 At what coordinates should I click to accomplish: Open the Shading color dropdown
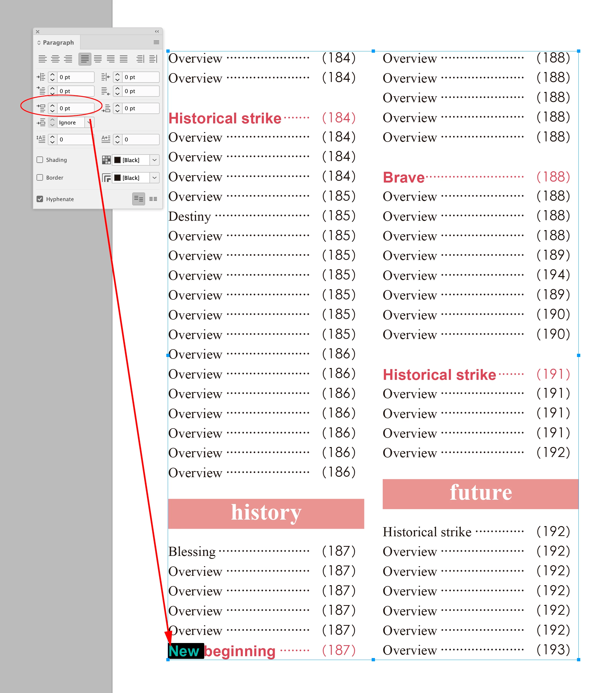(x=155, y=160)
